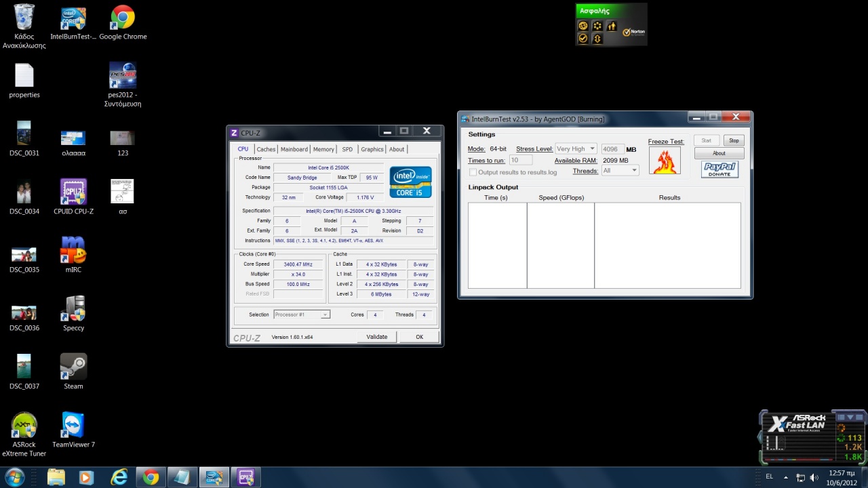
Task: Select the DSC_0036 image on the desktop
Action: (24, 319)
